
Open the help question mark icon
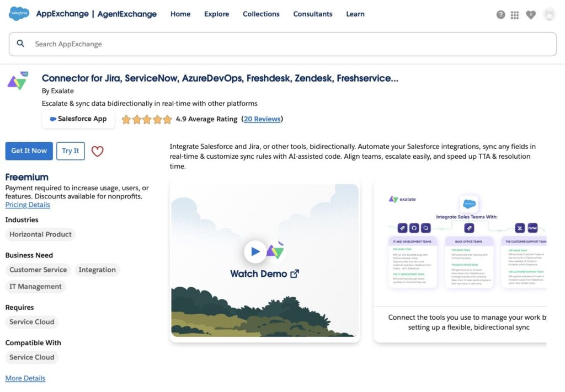[x=500, y=15]
